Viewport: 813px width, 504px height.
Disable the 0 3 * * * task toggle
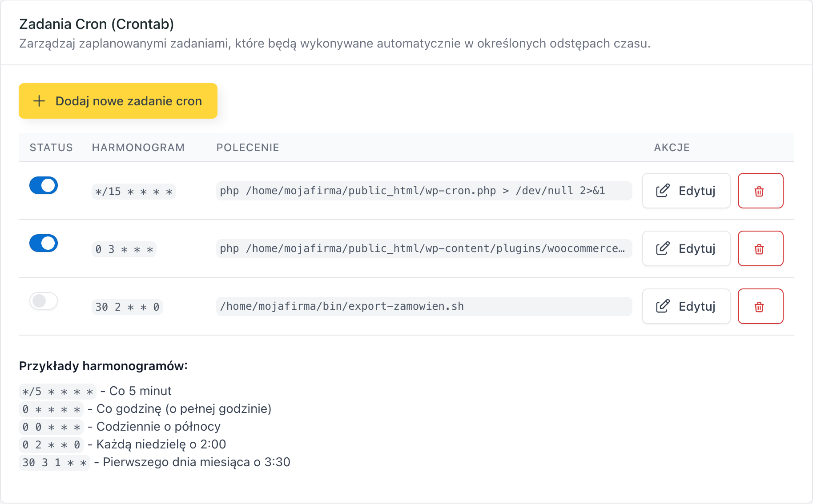(44, 243)
